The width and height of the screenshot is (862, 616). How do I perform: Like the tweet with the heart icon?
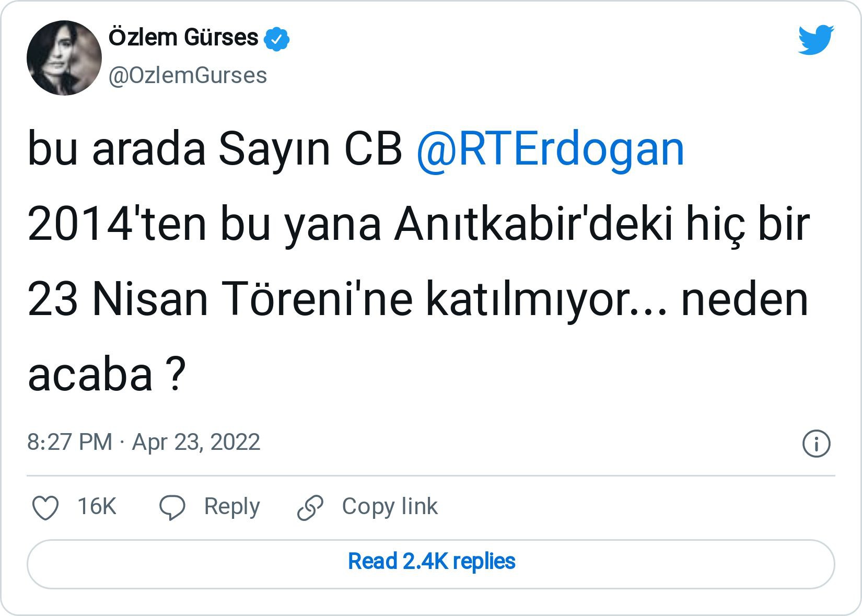[45, 507]
